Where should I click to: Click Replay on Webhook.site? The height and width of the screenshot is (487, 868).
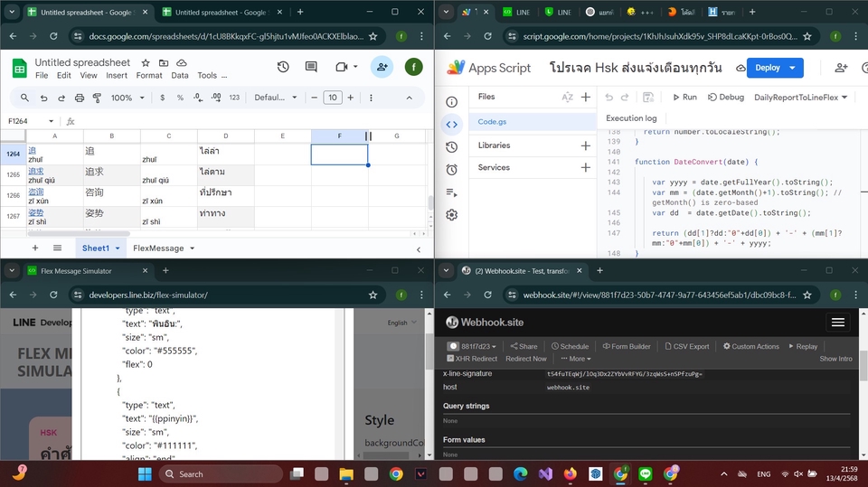pos(803,346)
